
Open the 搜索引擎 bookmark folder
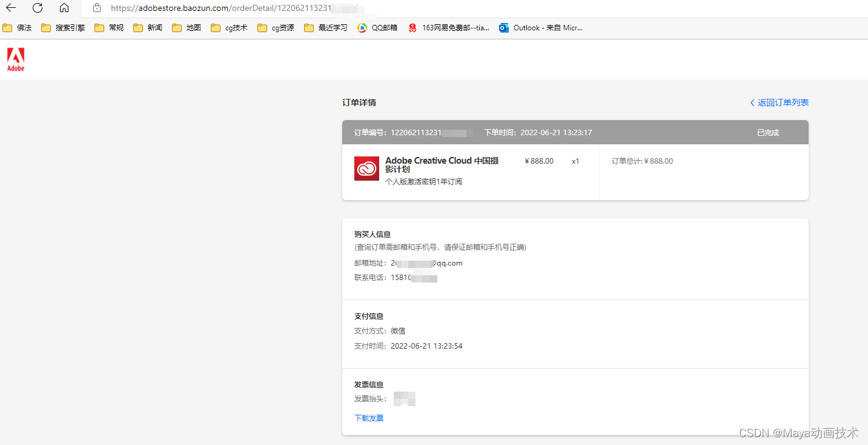(63, 28)
